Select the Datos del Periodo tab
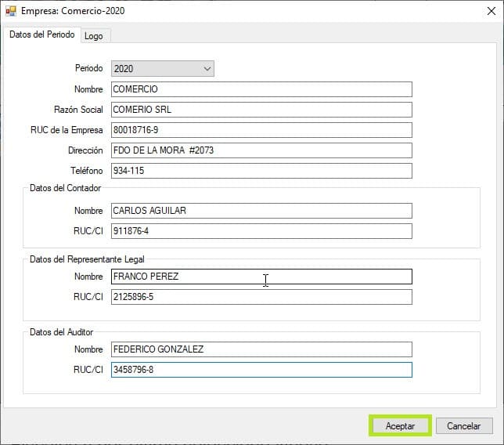Screen dimensions: 504x445 point(42,35)
